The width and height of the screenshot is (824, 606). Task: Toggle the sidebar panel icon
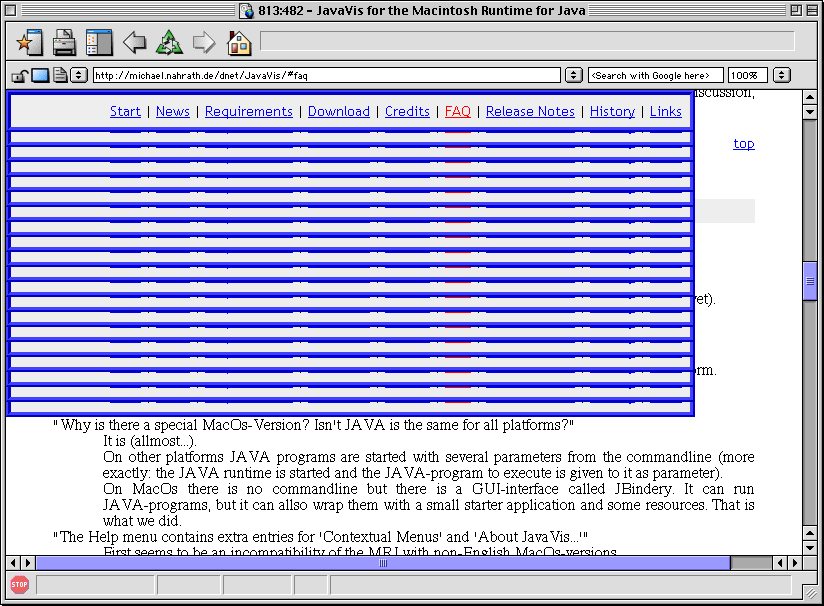click(99, 43)
